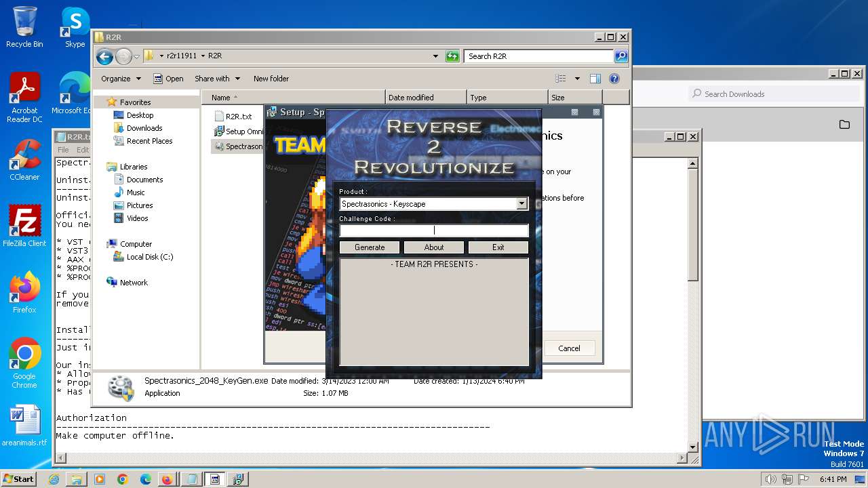
Task: Open Edge from taskbar
Action: (146, 479)
